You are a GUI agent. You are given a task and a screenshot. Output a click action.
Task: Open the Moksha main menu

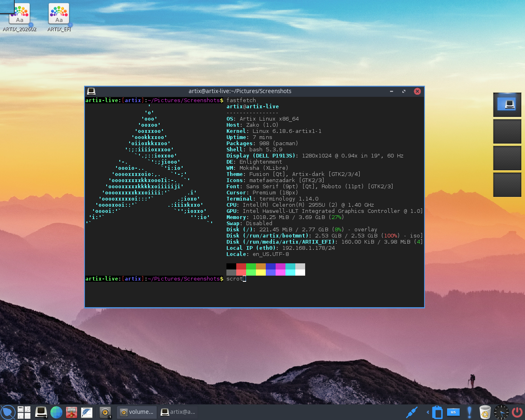(7, 412)
